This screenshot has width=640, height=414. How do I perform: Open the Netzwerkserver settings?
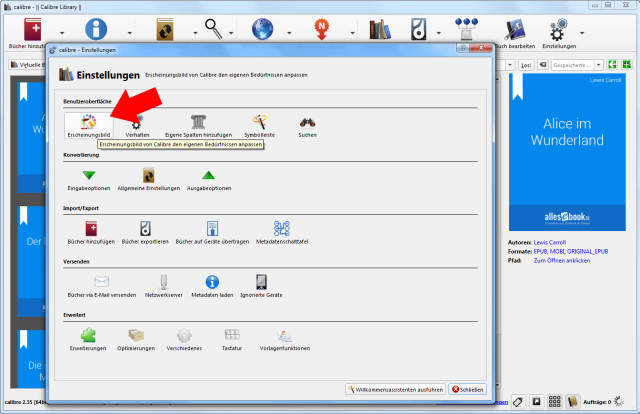click(164, 286)
